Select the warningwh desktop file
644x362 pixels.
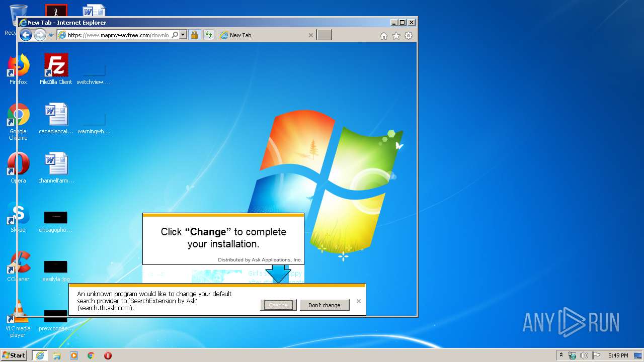(94, 123)
